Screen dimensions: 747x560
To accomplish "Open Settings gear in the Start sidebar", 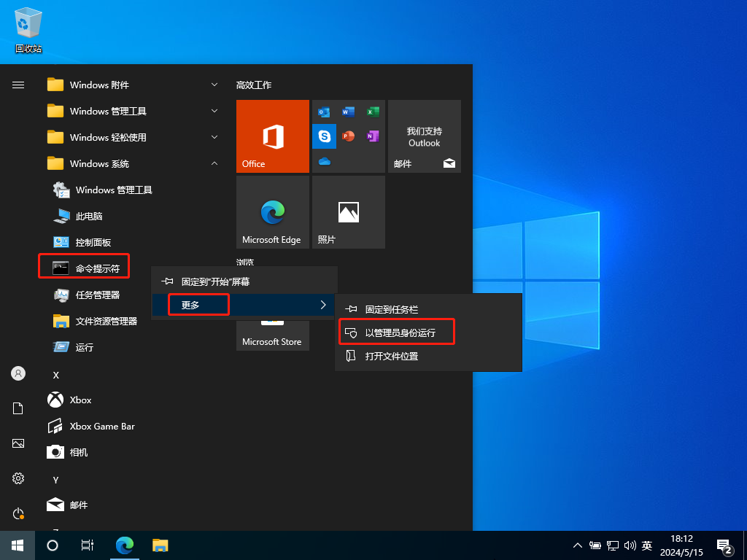I will tap(18, 478).
